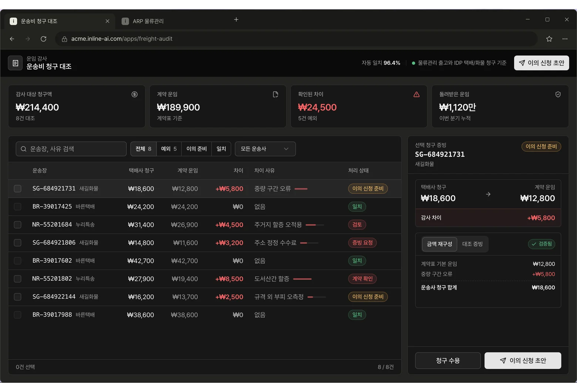Image resolution: width=577 pixels, height=392 pixels.
Task: Click the bottom 이의 신청 초안 button
Action: [x=523, y=361]
